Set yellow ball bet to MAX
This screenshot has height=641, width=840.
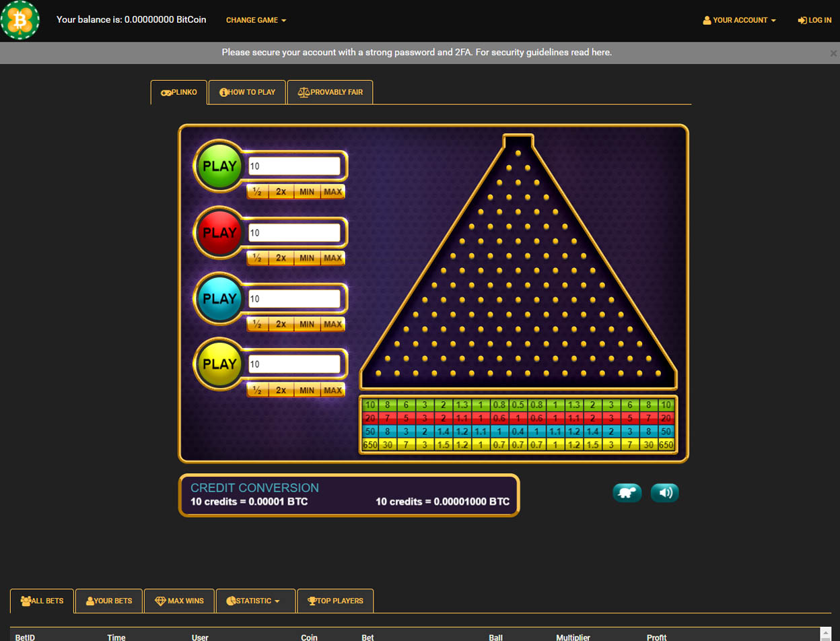pos(332,390)
